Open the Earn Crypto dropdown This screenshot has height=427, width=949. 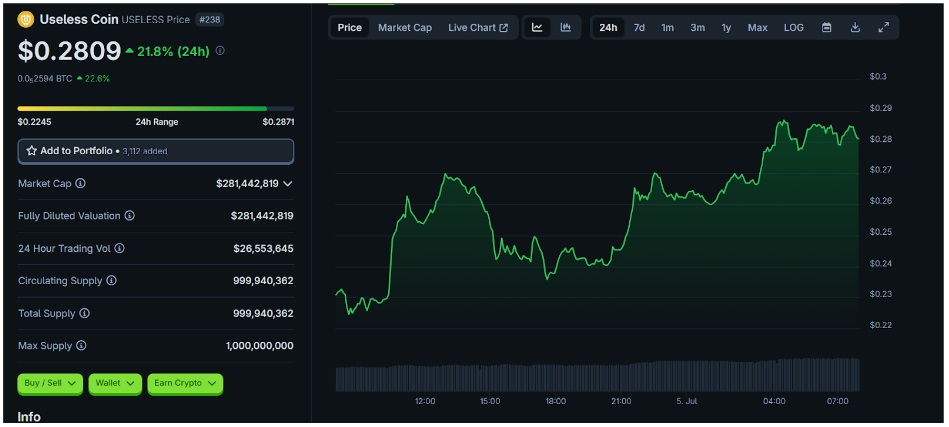click(185, 383)
